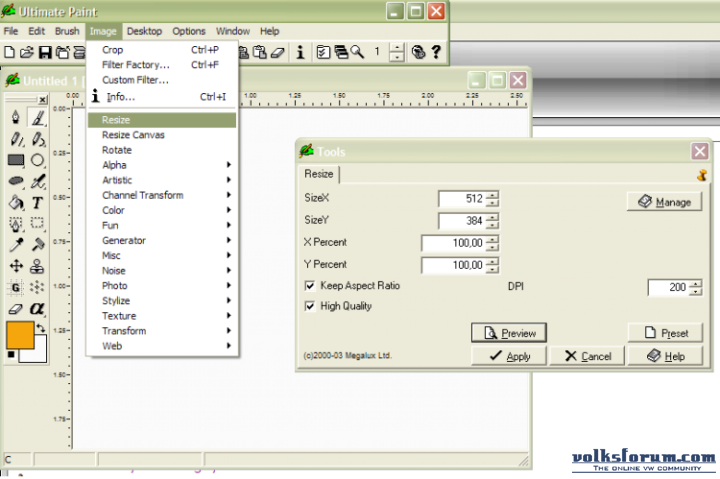Select the move arrows tool
The image size is (720, 479).
(16, 266)
